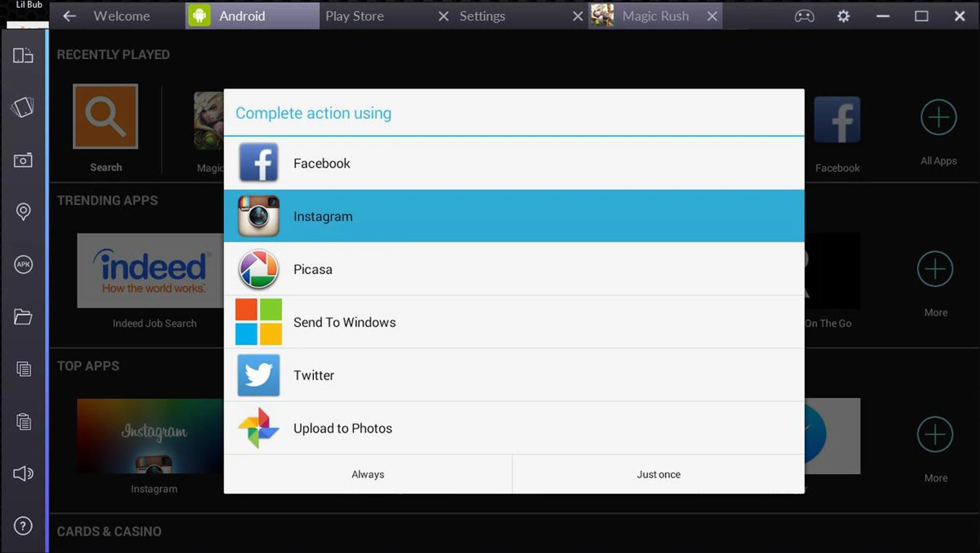
Task: Open the sidebar screenshot camera icon
Action: pos(23,161)
